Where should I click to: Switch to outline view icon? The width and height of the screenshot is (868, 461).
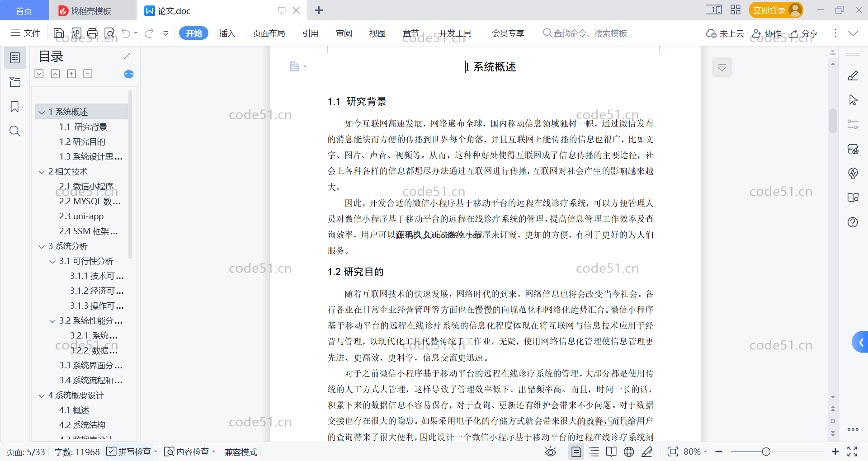tap(594, 452)
